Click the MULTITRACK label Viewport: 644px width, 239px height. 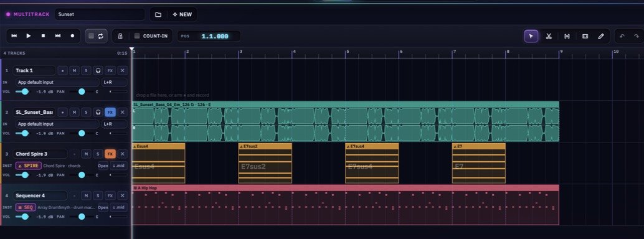point(31,14)
